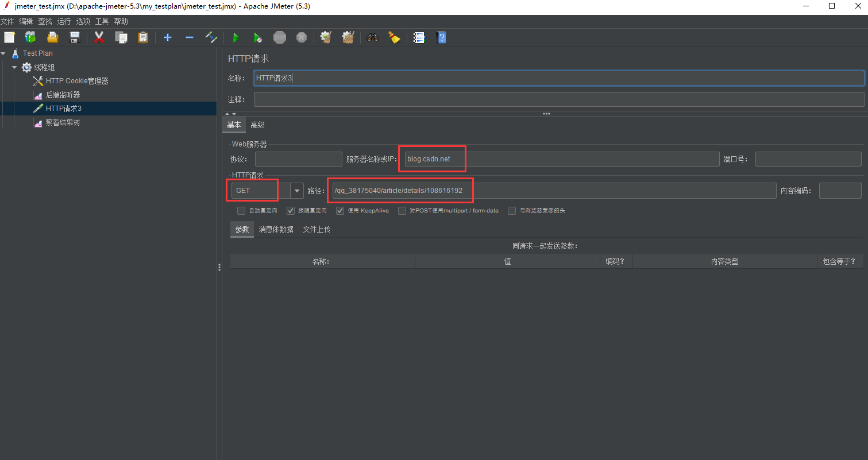Clear all results with double broom icon
Image resolution: width=868 pixels, height=460 pixels.
click(x=348, y=37)
